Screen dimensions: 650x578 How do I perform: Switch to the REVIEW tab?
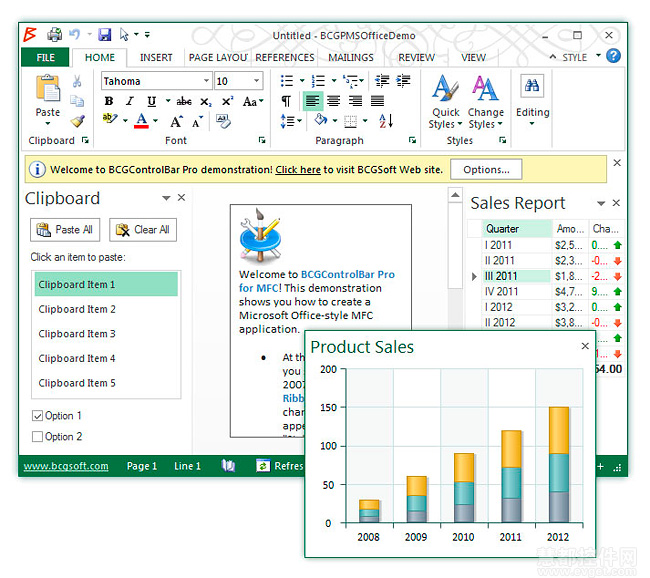point(416,58)
